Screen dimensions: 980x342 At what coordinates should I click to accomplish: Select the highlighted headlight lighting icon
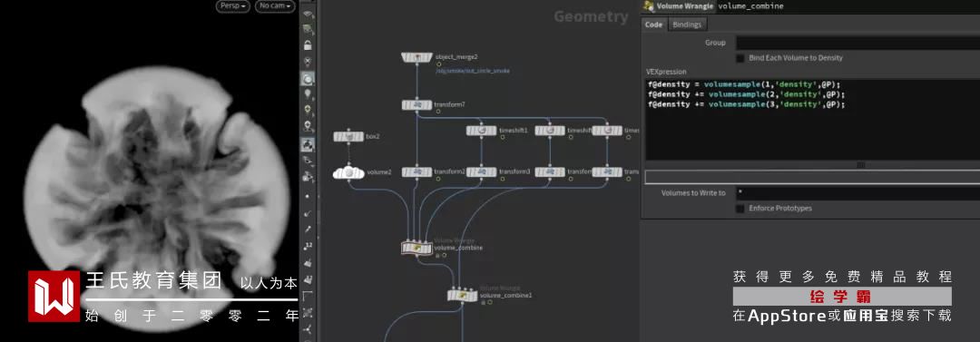[x=308, y=79]
